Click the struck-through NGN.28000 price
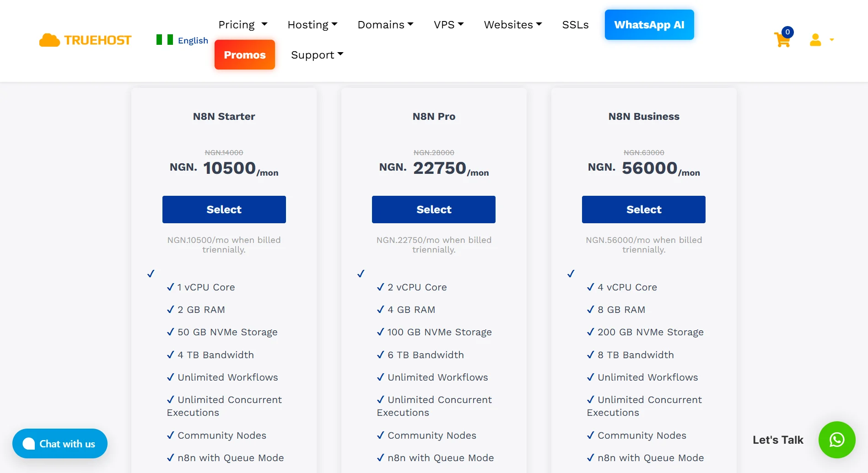This screenshot has width=868, height=473. point(434,152)
